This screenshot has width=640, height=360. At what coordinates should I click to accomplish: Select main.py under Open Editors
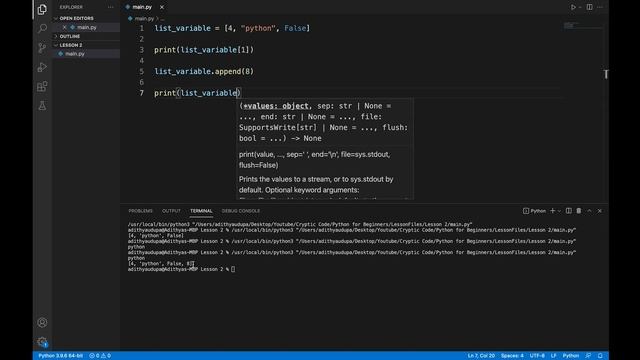click(86, 27)
